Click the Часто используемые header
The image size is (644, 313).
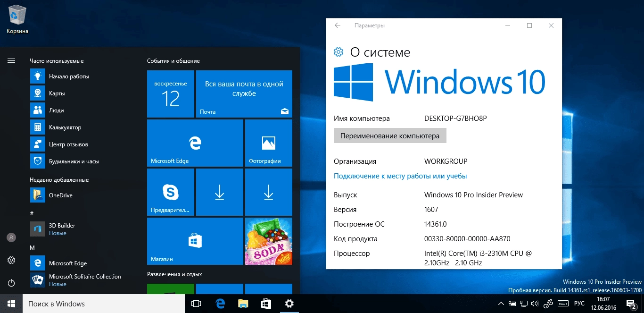click(x=57, y=61)
